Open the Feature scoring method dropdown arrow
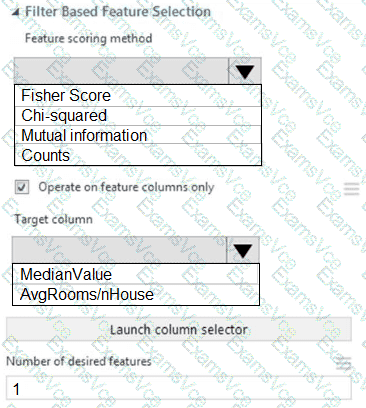366x408 pixels. (245, 71)
